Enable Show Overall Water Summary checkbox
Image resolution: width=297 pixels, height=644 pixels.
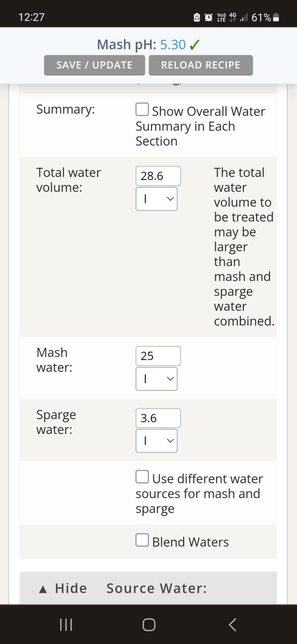[142, 110]
